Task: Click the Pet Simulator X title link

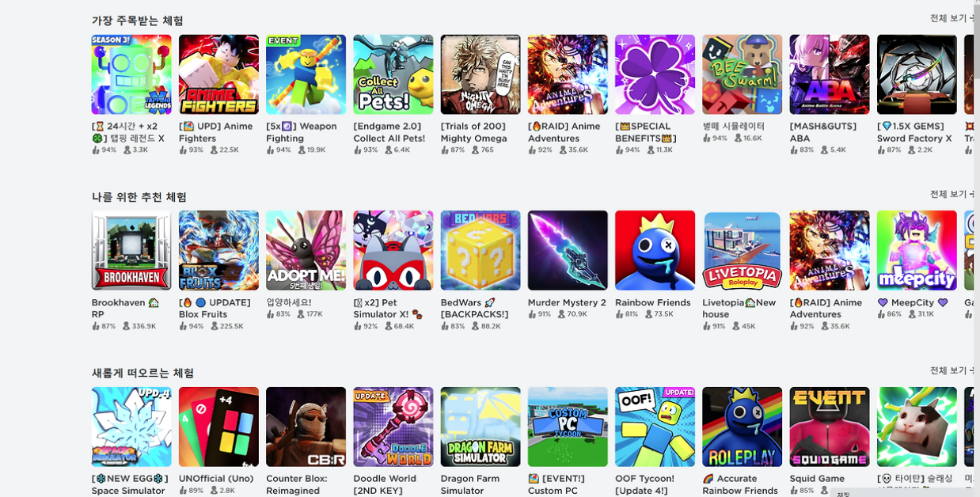Action: coord(388,309)
